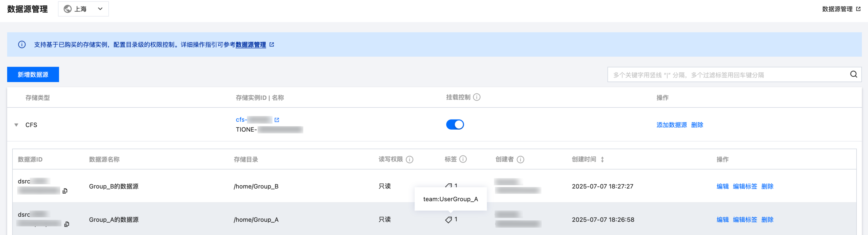Image resolution: width=868 pixels, height=235 pixels.
Task: Click 删除 link in CFS row
Action: (697, 125)
